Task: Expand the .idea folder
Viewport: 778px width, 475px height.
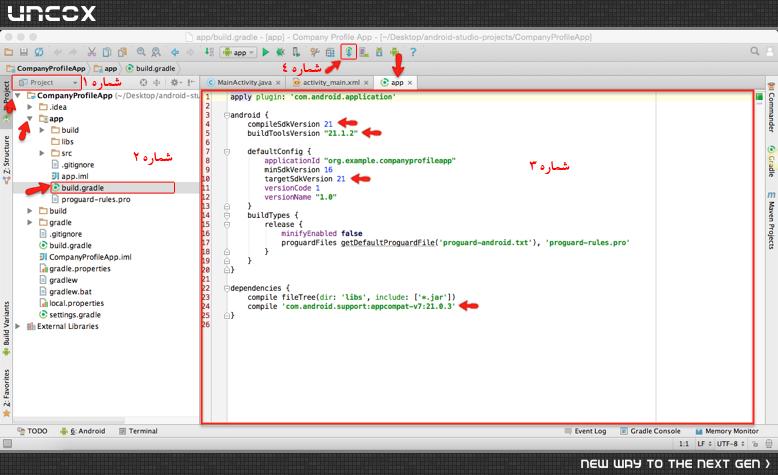Action: 30,107
